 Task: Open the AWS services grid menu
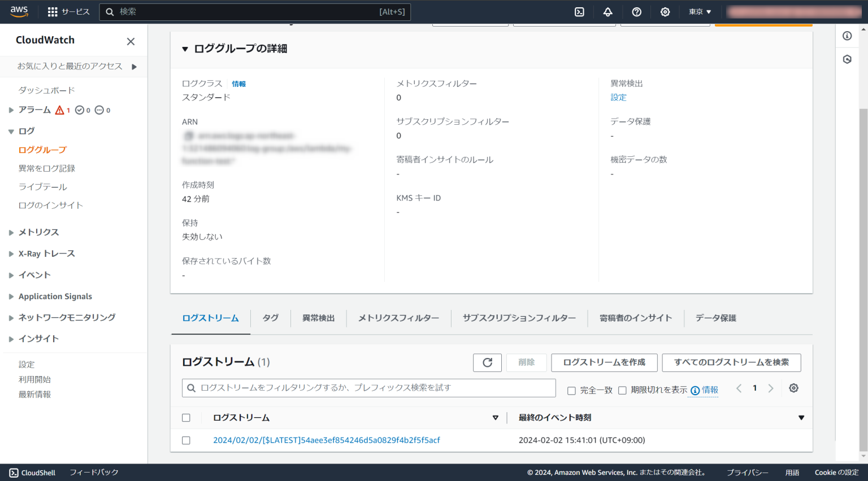click(53, 11)
